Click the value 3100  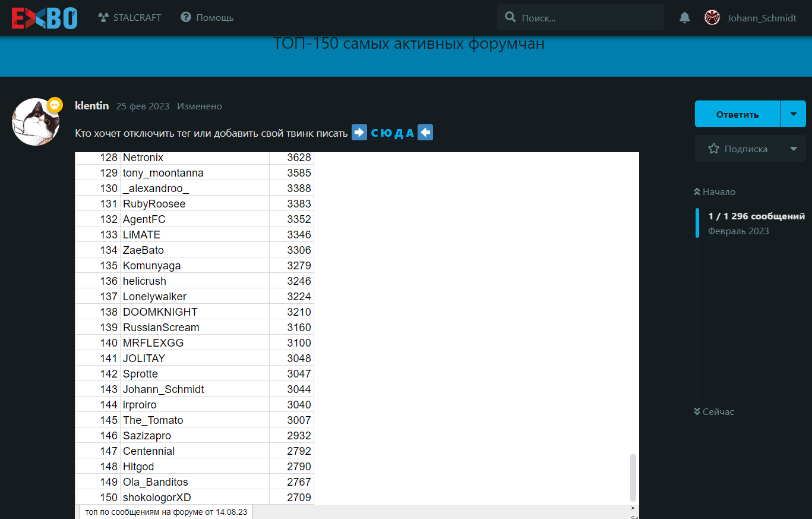tap(299, 343)
